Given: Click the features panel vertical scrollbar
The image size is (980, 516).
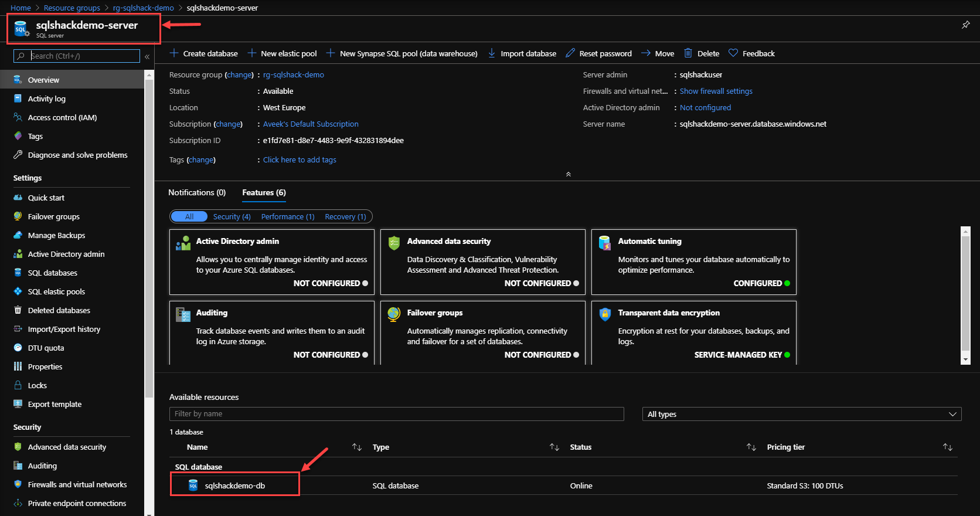Looking at the screenshot, I should [x=965, y=293].
